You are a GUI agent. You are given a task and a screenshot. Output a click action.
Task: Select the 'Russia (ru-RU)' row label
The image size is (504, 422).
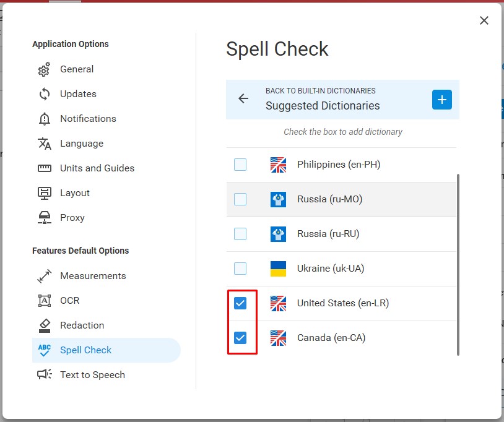(328, 234)
